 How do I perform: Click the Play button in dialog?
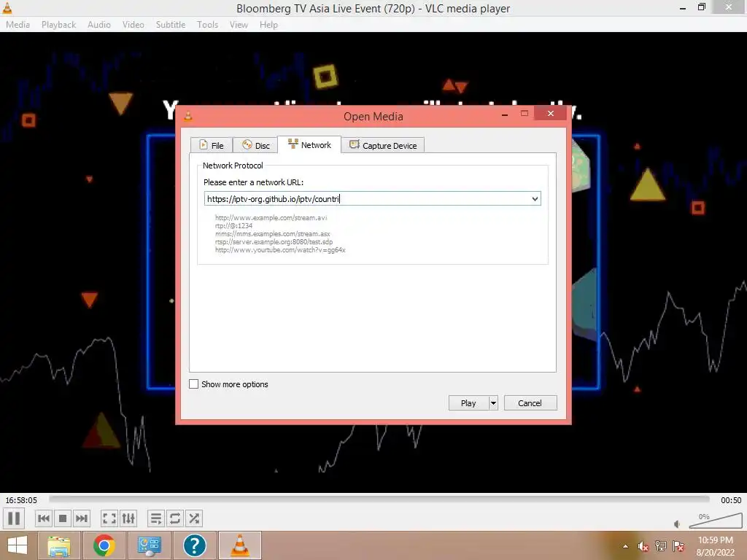coord(468,402)
